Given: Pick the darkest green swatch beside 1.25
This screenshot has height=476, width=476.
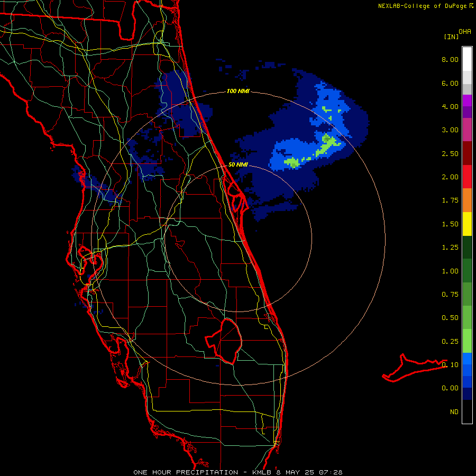Looking at the screenshot, I should click(x=467, y=247).
